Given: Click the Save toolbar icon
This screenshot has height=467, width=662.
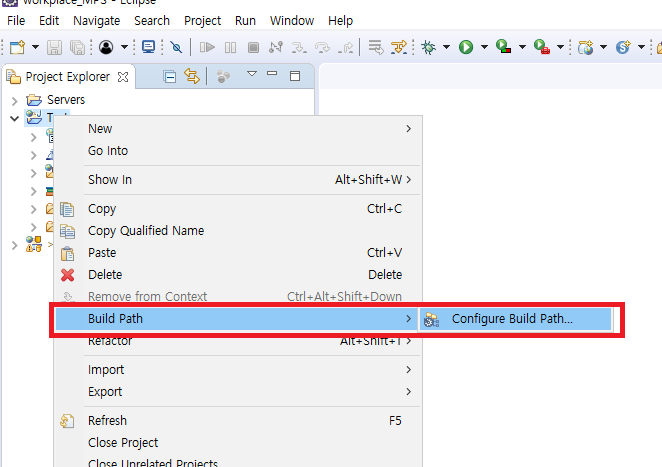Looking at the screenshot, I should pos(54,47).
